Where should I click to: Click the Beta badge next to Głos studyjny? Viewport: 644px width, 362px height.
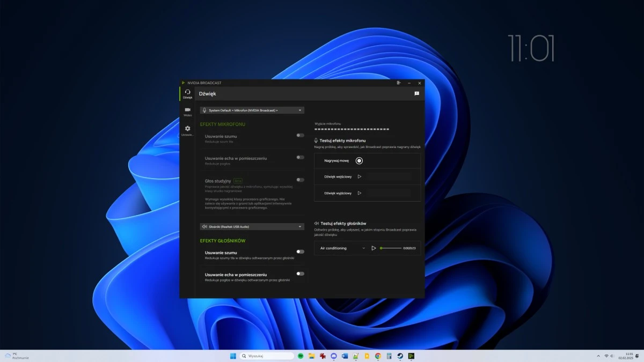click(x=238, y=181)
